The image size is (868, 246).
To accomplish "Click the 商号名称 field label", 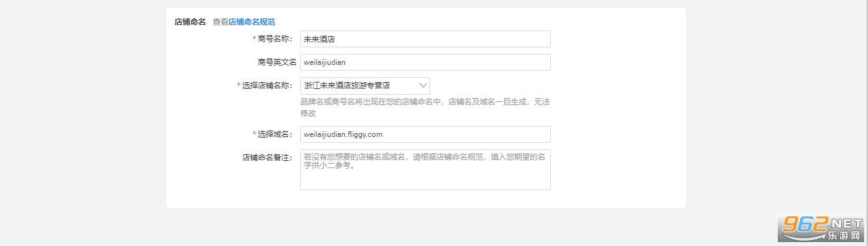I will [x=275, y=39].
